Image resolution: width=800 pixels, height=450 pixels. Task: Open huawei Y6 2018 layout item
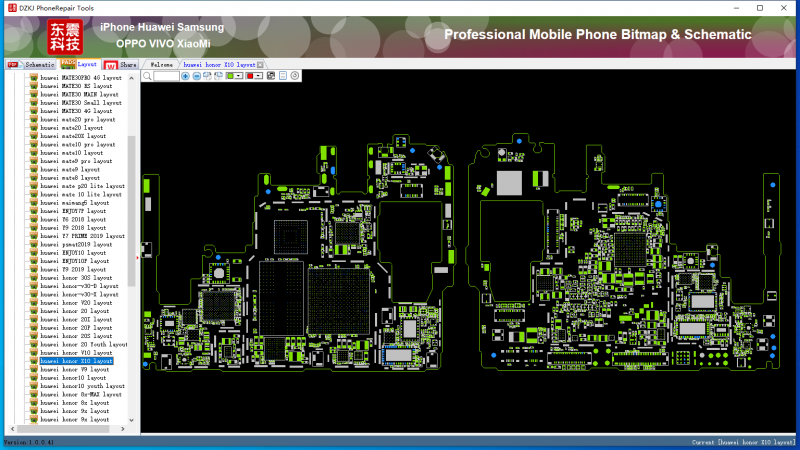click(73, 219)
